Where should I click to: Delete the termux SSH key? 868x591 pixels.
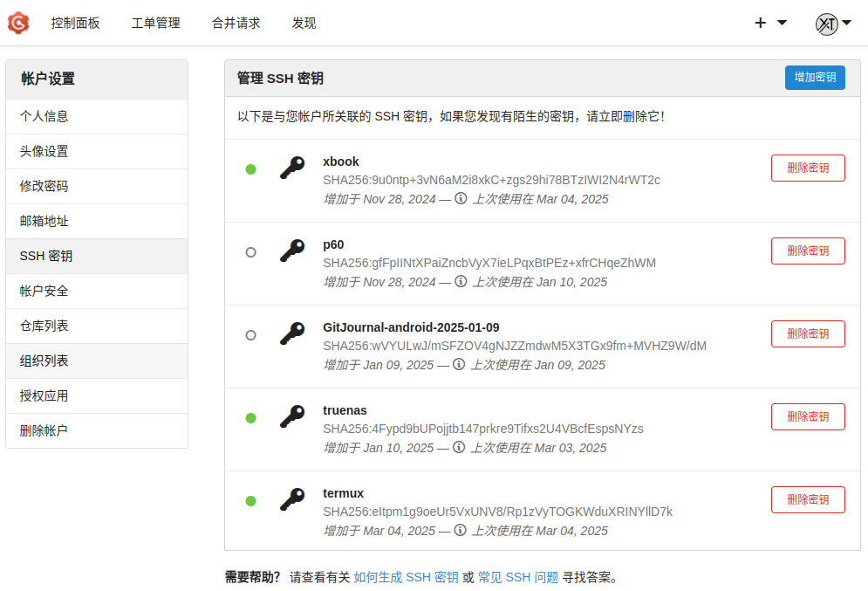[808, 499]
